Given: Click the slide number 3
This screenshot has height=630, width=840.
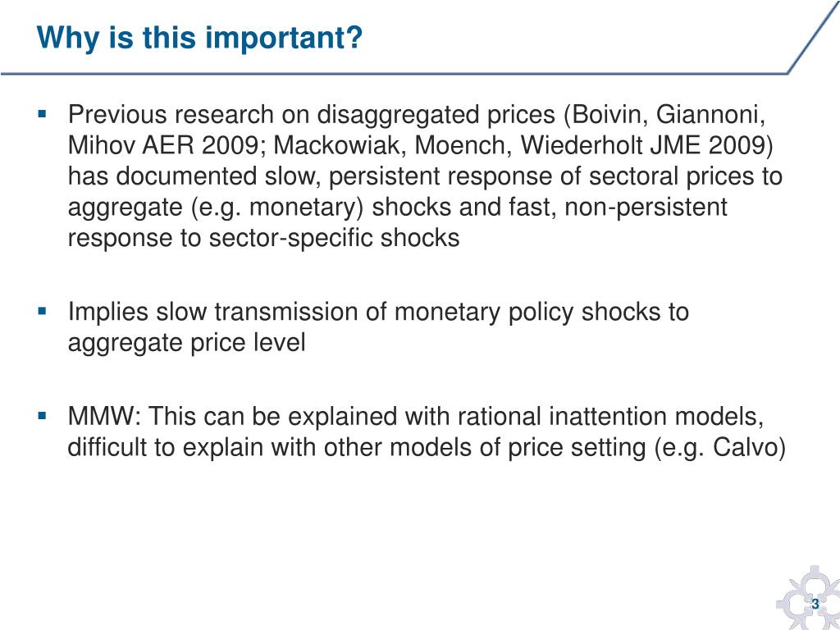Looking at the screenshot, I should pos(815,605).
